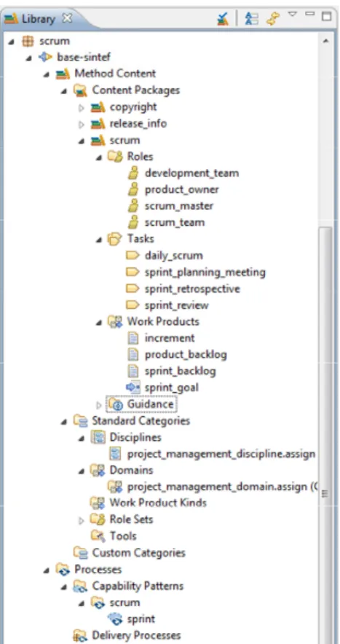Click the Guidance folder icon
Viewport: 340px width, 644px height.
[x=116, y=404]
